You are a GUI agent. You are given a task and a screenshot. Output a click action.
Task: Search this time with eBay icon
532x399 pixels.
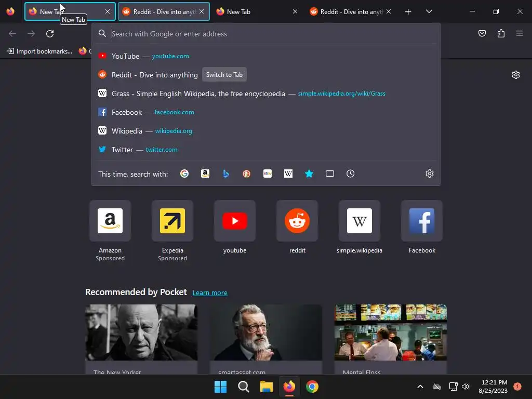click(268, 174)
